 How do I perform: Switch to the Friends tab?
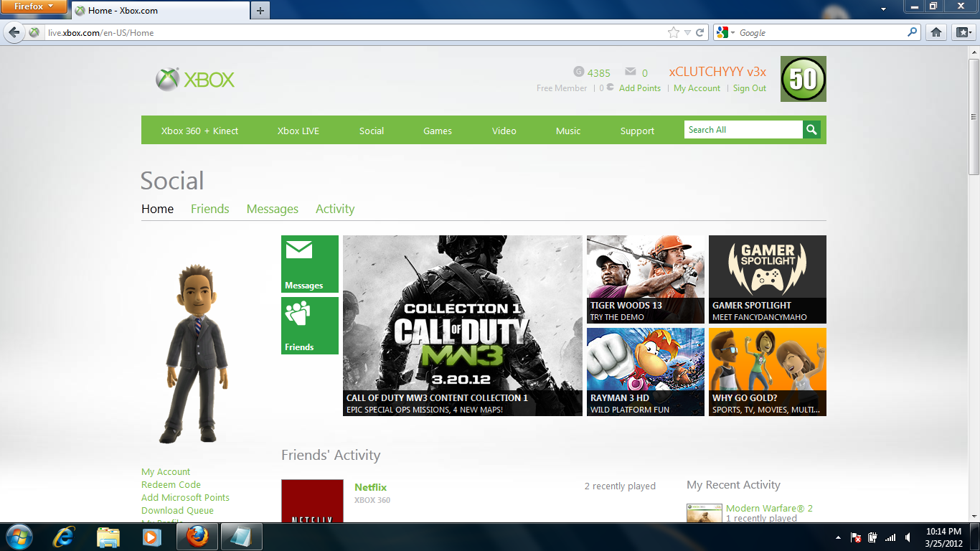(210, 209)
